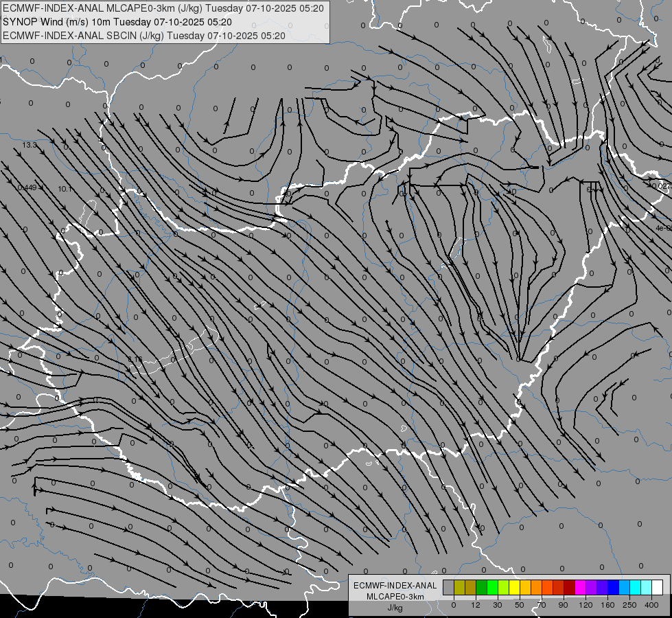672x618 pixels.
Task: Click the 3.16 value label on the map
Action: point(135,359)
